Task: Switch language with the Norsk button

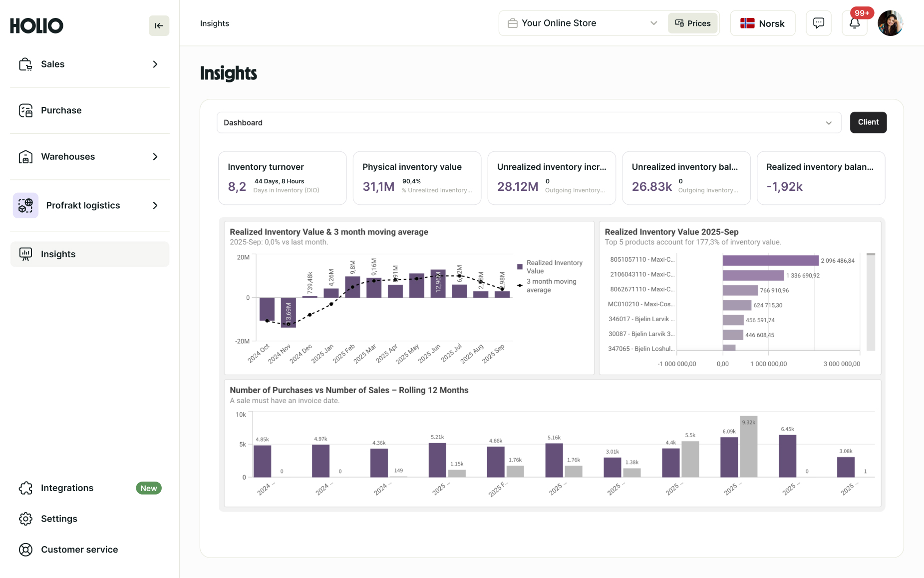Action: click(762, 23)
